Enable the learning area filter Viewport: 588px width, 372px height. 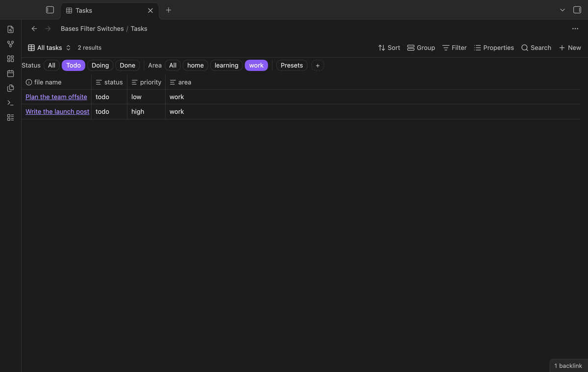click(x=226, y=65)
